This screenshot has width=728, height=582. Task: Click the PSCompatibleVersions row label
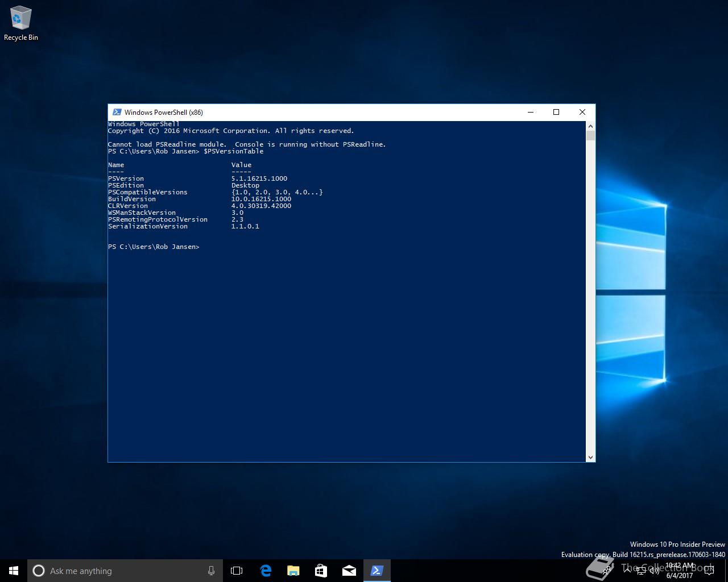147,192
